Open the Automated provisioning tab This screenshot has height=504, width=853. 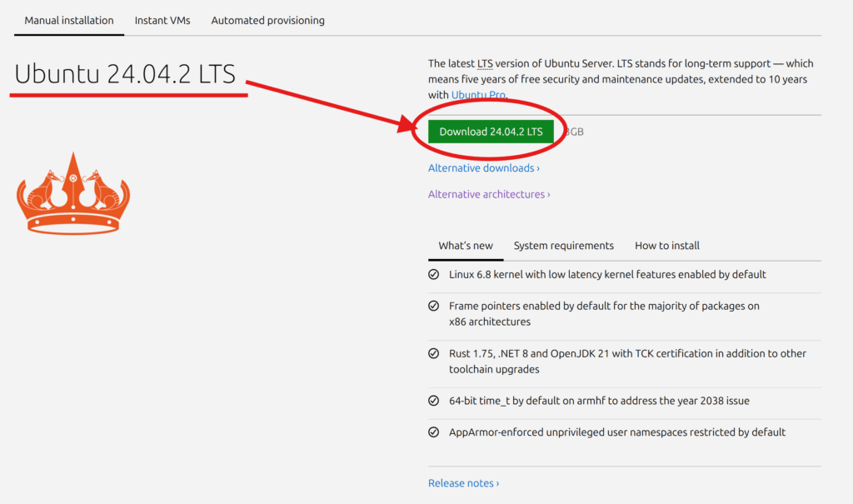pos(267,21)
